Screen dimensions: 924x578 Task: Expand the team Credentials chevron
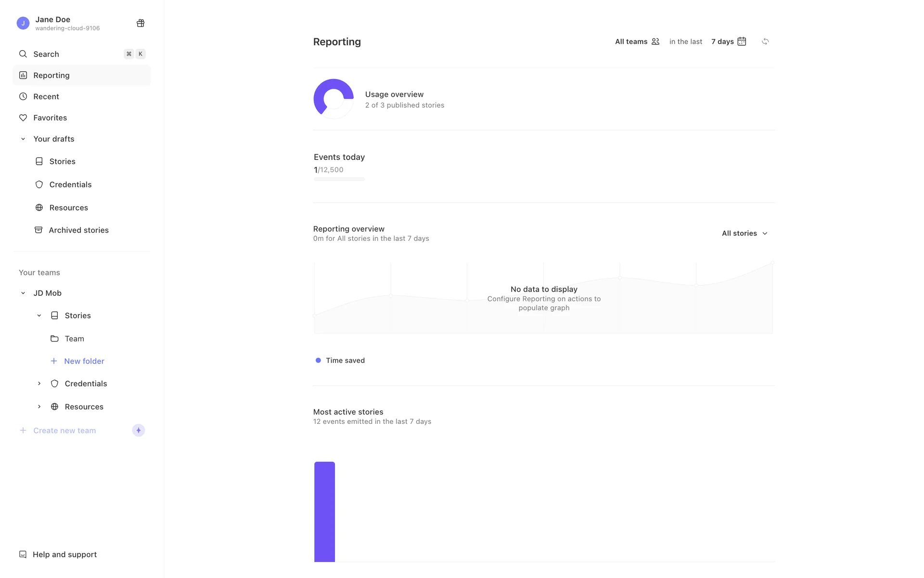(x=39, y=383)
